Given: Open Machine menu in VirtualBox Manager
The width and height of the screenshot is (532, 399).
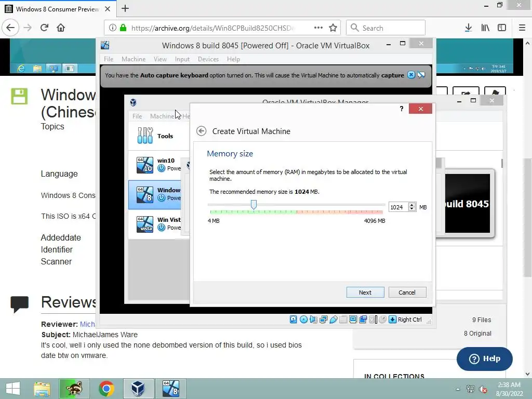Looking at the screenshot, I should [x=162, y=116].
